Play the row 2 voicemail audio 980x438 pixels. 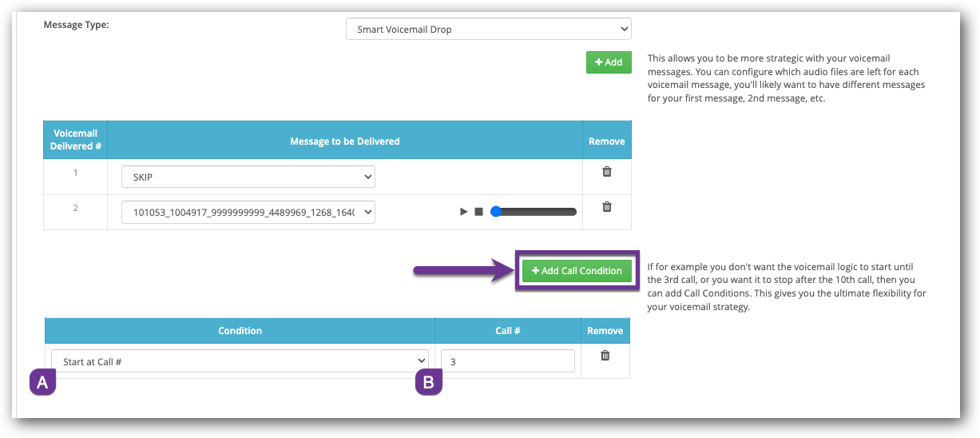coord(463,212)
